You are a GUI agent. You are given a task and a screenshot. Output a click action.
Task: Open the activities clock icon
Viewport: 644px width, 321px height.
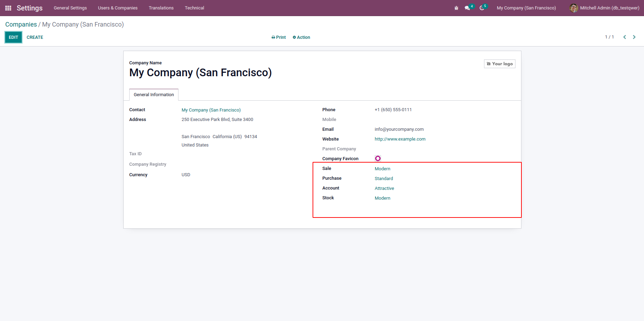pyautogui.click(x=482, y=8)
